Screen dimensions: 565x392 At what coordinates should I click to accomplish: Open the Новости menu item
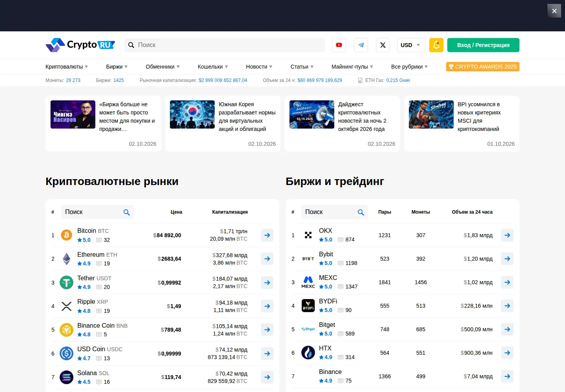259,67
